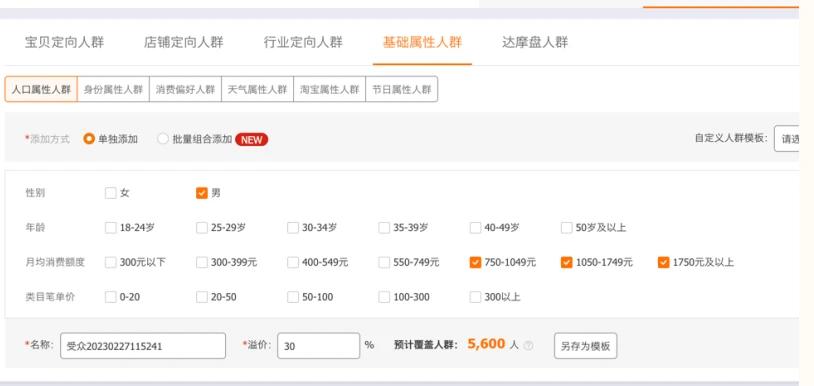This screenshot has height=386, width=814.
Task: Tick the 20-50 unit price checkbox
Action: [202, 297]
